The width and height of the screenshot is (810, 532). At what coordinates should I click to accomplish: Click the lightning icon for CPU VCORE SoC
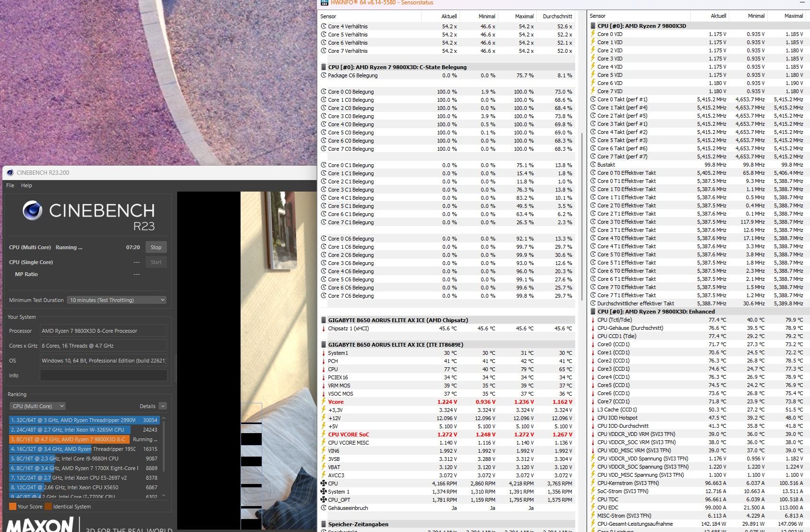tap(324, 435)
